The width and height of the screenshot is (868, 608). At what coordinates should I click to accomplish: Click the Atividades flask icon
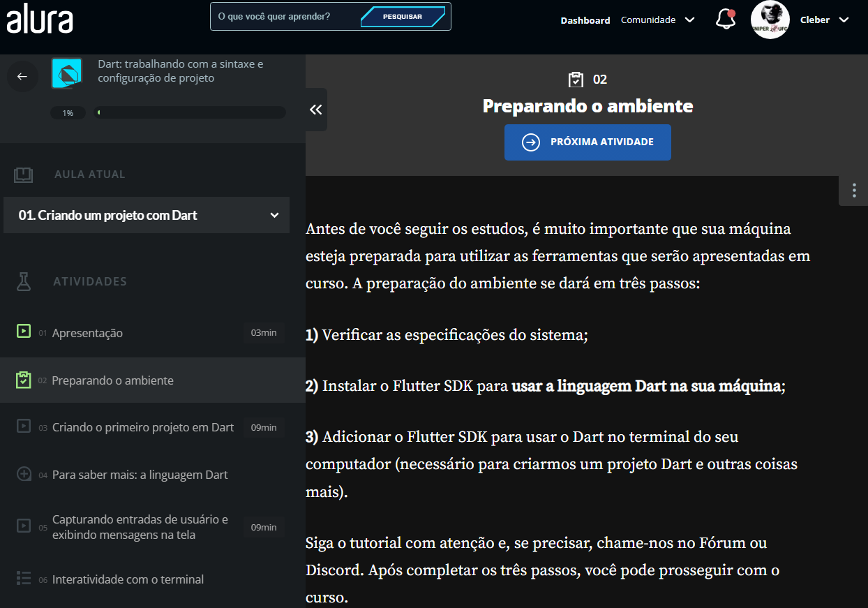point(24,281)
